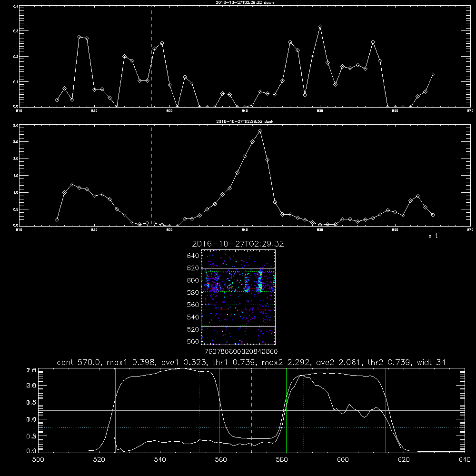This screenshot has height=476, width=476.
Task: Click the left green dashed line in dusk plot
Action: point(151,176)
